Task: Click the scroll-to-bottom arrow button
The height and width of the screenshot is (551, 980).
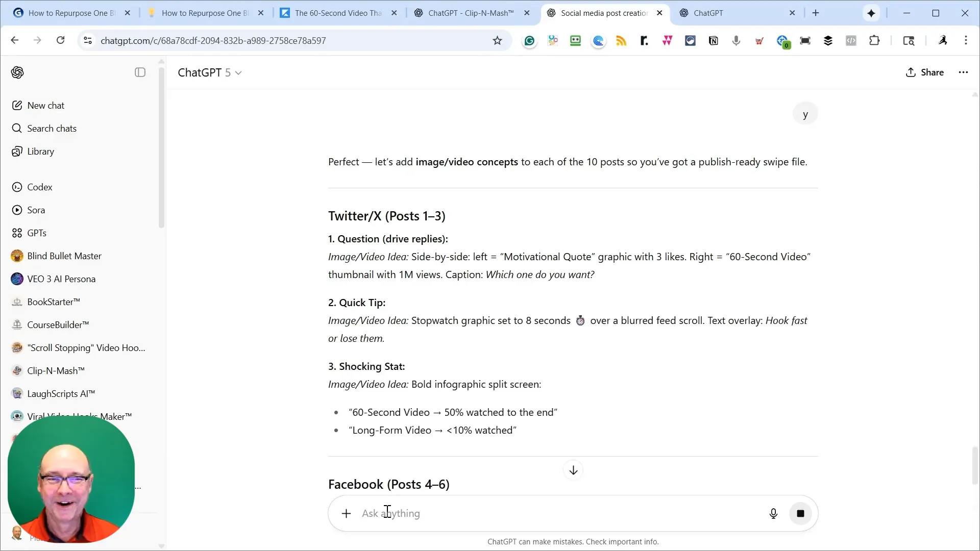Action: coord(573,470)
